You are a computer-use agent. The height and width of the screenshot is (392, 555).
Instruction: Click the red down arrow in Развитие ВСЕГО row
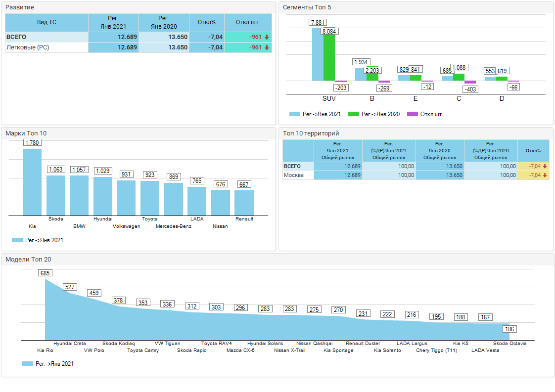pyautogui.click(x=267, y=37)
